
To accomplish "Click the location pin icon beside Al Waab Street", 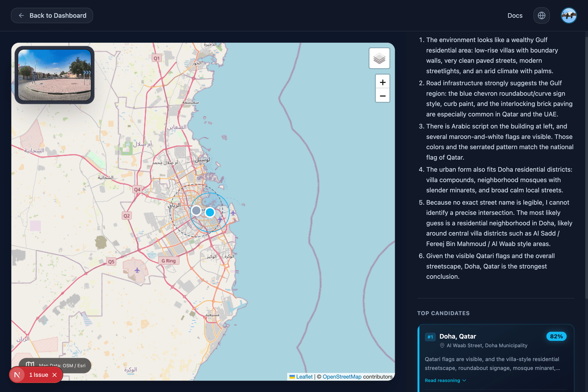I will 442,345.
